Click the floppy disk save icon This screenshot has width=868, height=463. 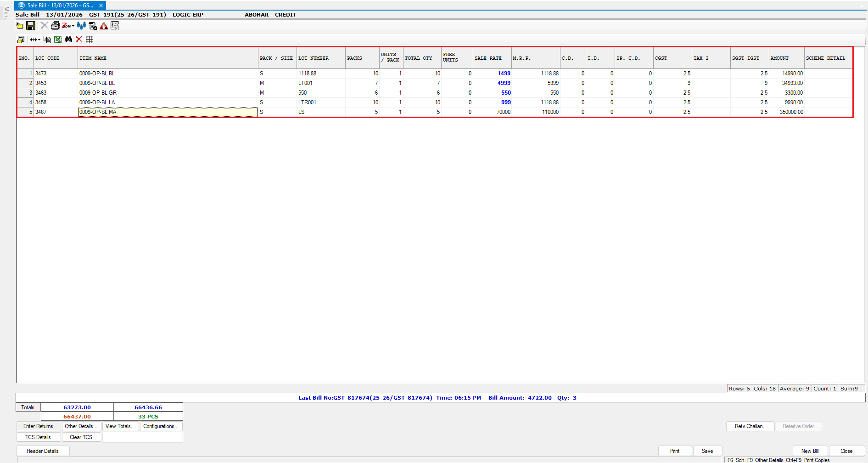pos(31,26)
